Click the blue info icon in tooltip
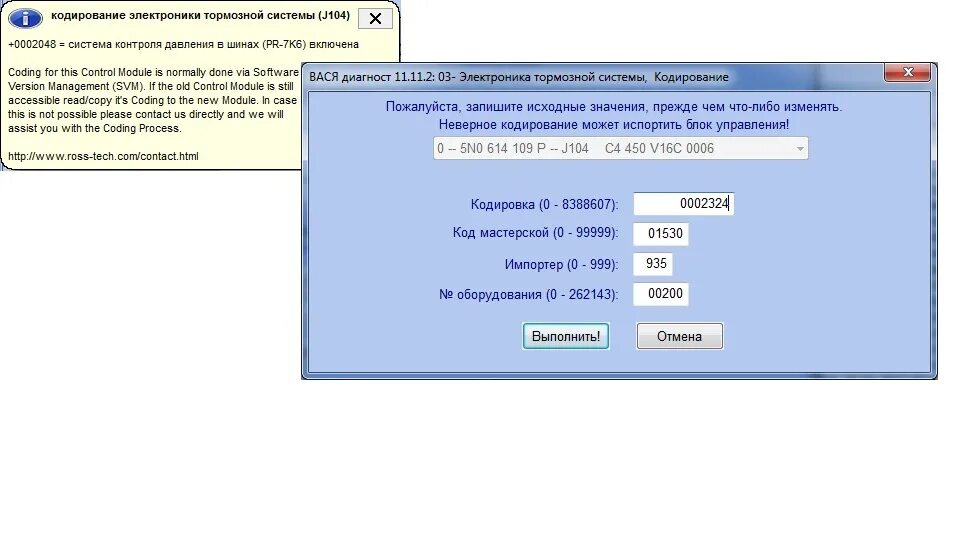Screen dimensions: 960x540 (x=25, y=18)
